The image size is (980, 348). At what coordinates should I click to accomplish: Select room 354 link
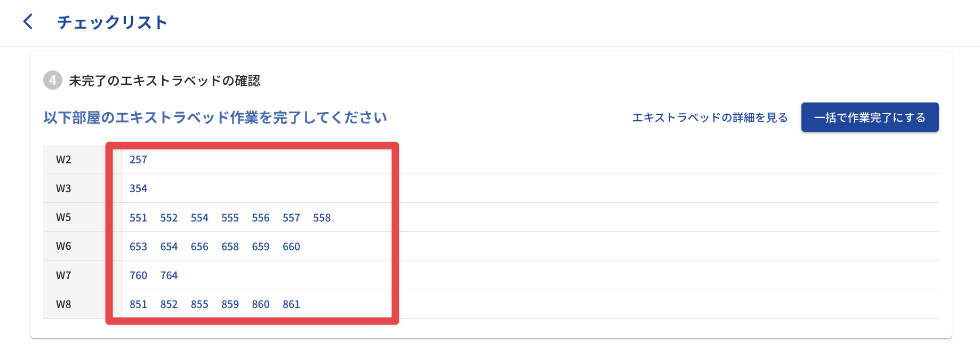coord(138,188)
